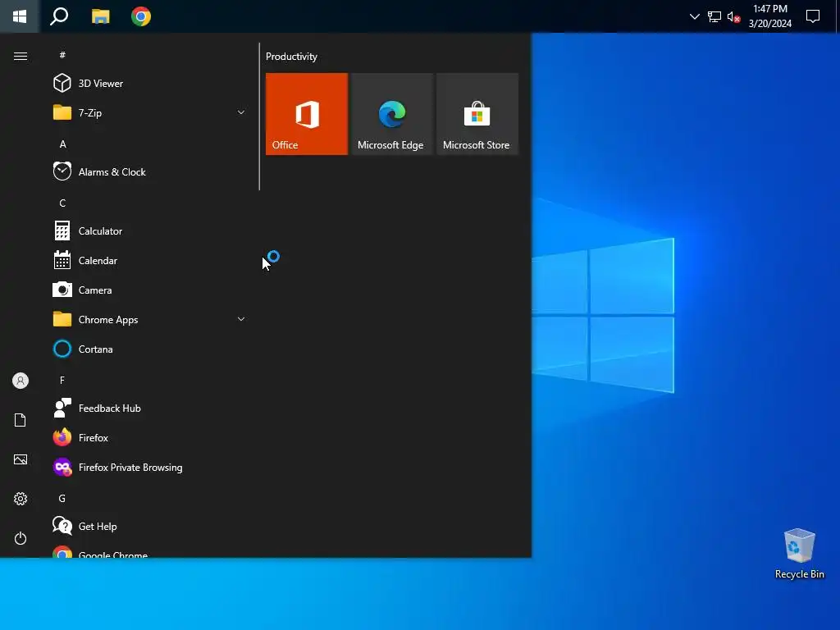Open the notification action center

[813, 16]
